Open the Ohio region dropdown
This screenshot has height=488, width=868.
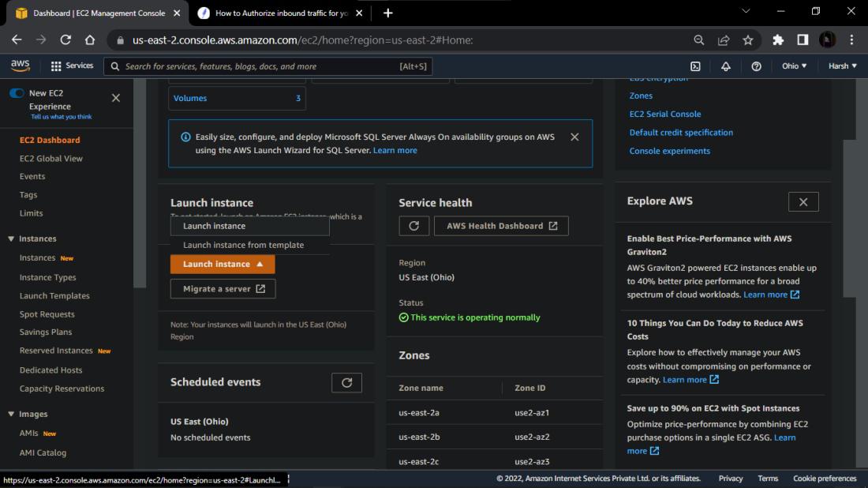coord(794,66)
